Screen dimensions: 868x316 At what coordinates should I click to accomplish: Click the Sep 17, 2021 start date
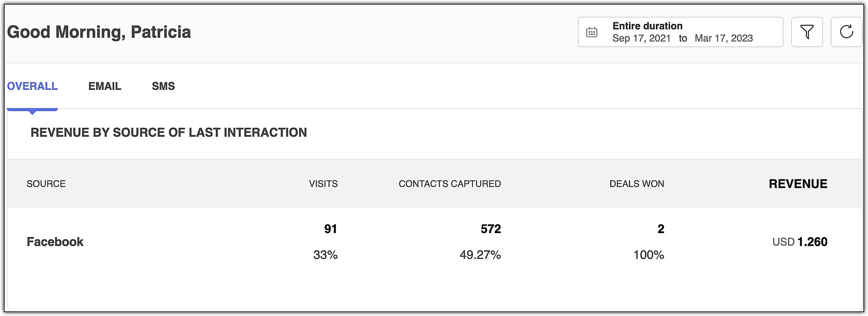(x=641, y=38)
